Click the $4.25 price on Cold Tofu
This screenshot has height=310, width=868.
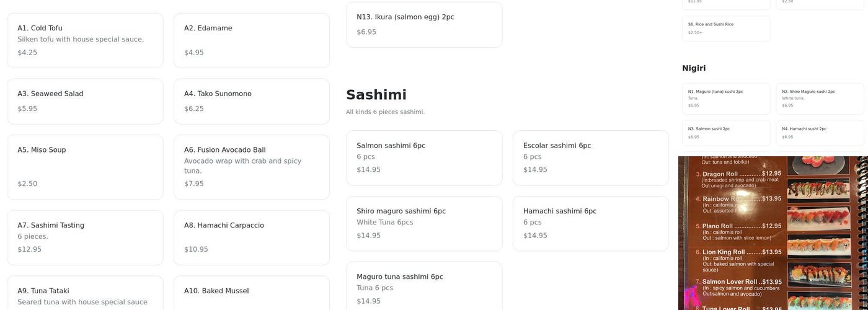click(27, 53)
